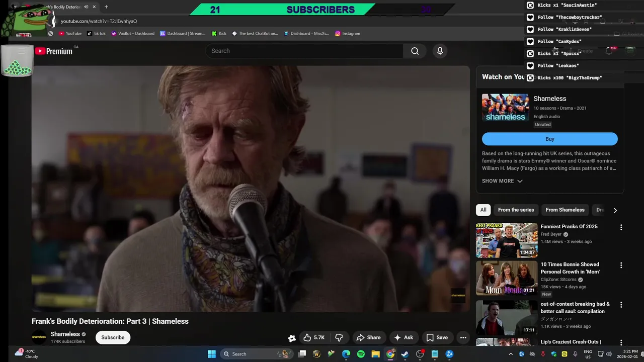The width and height of the screenshot is (644, 362).
Task: Switch to Chrome from the taskbar
Action: [390, 354]
